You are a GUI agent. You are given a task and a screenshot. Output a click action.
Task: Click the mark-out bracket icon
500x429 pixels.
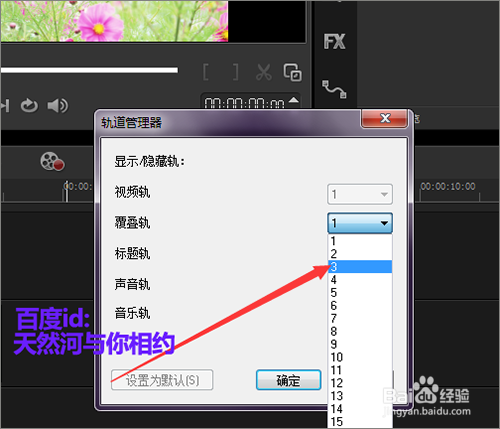tap(236, 72)
